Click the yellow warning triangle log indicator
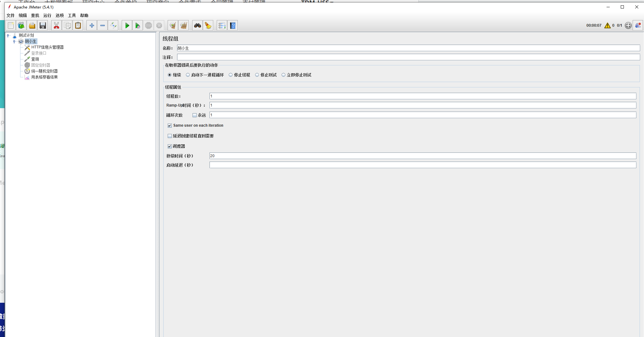The image size is (644, 337). click(x=608, y=25)
